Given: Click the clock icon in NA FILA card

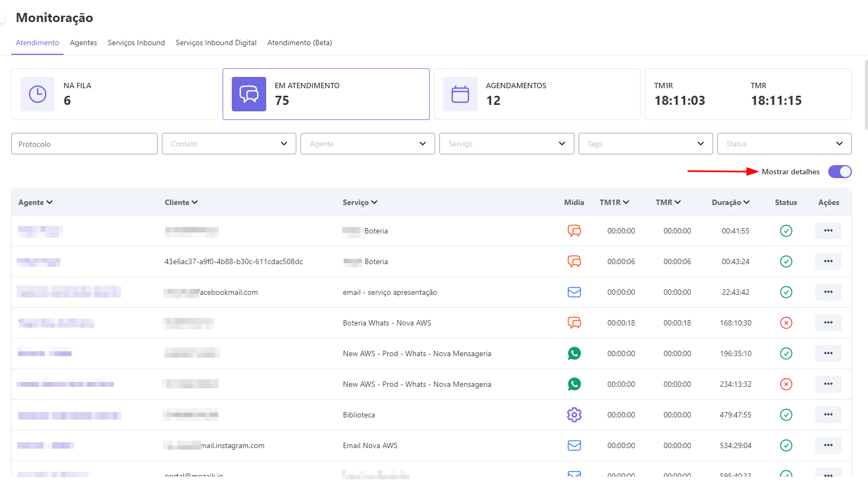Looking at the screenshot, I should click(38, 94).
